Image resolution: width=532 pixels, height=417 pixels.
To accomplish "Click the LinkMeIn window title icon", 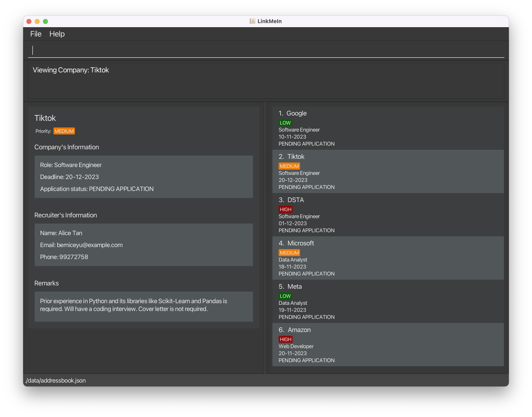I will [252, 21].
